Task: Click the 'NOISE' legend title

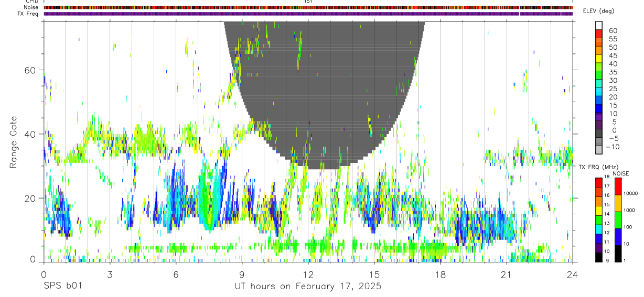Action: point(621,173)
